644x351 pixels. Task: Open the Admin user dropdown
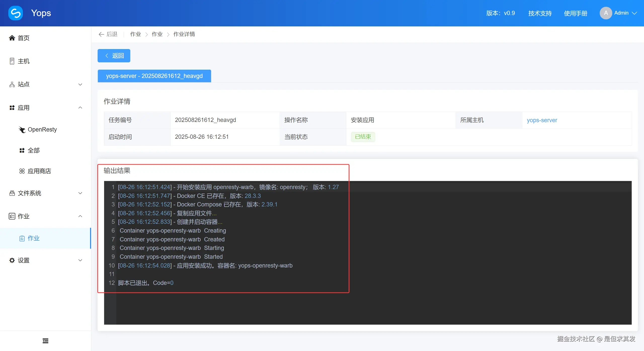pos(634,13)
